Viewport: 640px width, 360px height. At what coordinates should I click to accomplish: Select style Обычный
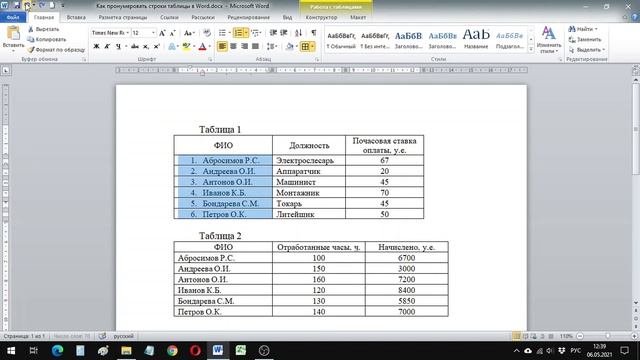click(x=341, y=40)
